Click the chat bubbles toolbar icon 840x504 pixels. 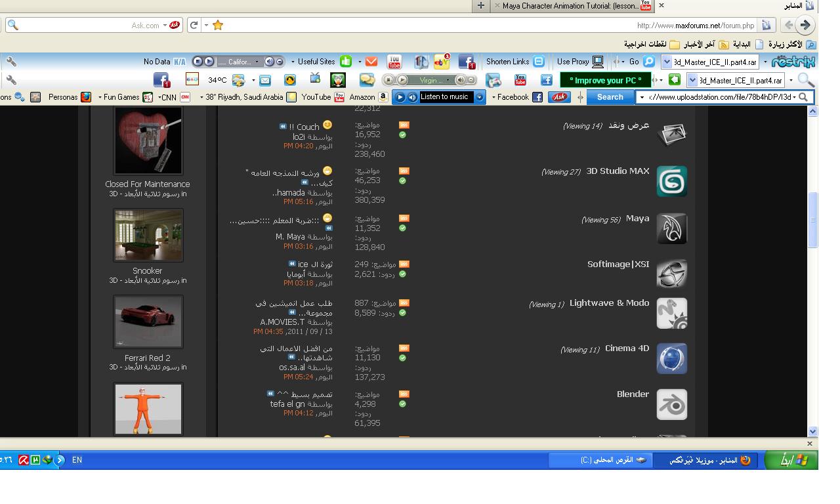tap(367, 80)
